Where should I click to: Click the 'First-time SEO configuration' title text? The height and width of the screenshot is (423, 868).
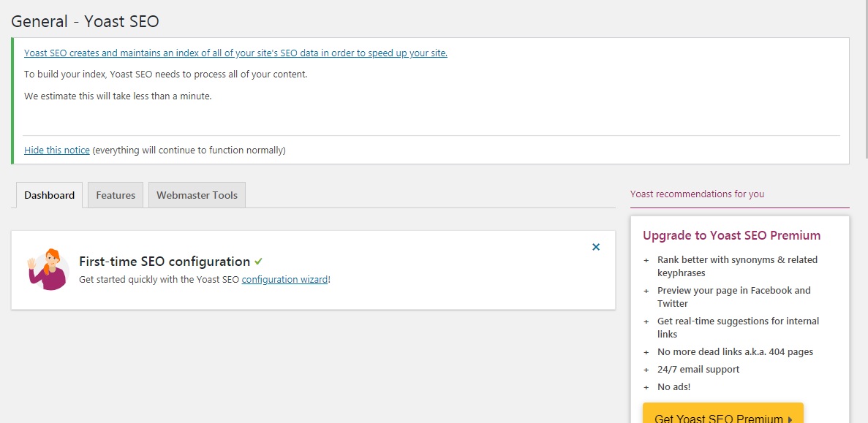click(x=165, y=262)
